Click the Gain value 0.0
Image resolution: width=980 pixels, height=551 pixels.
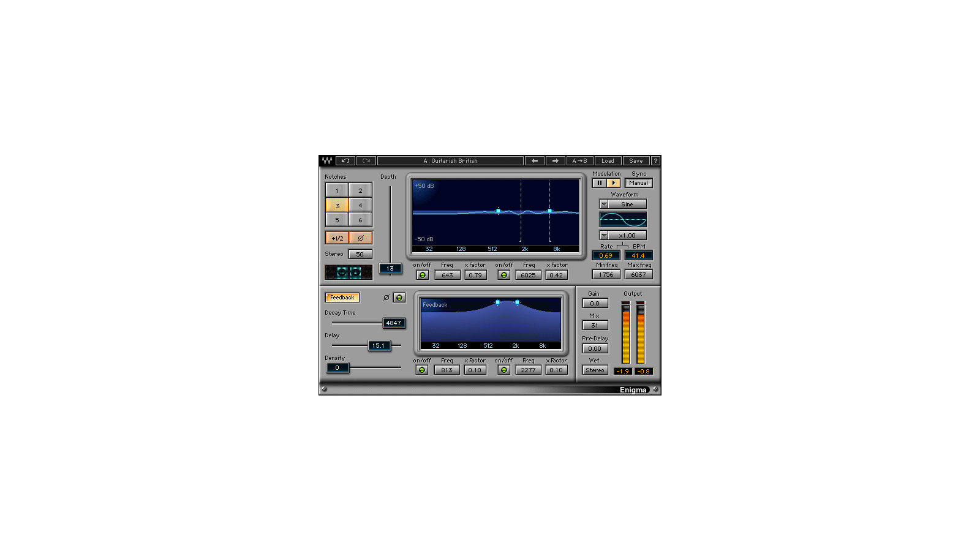tap(595, 303)
